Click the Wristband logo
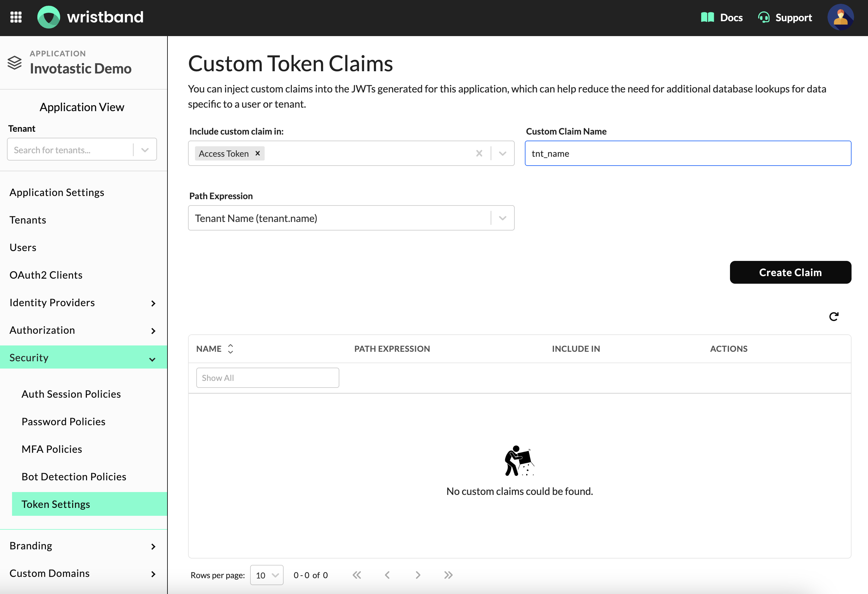868x594 pixels. tap(91, 17)
